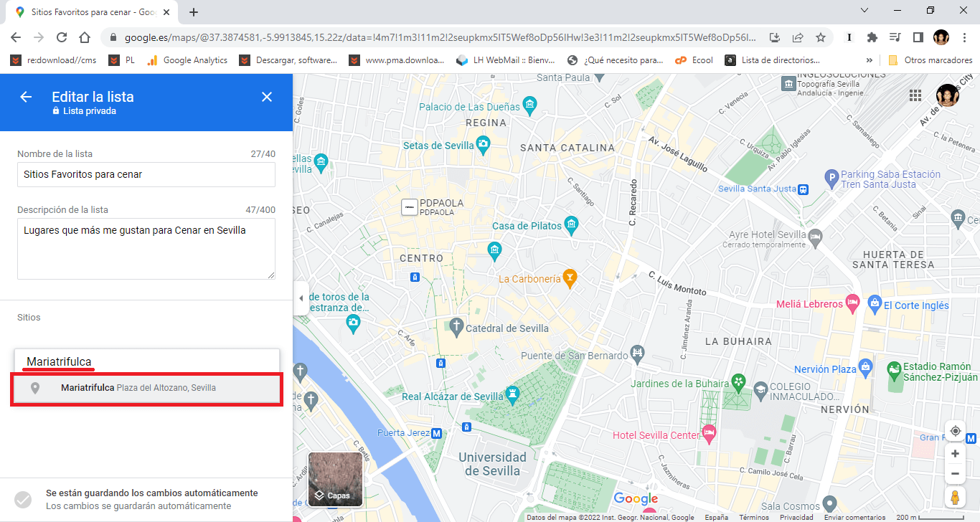This screenshot has width=980, height=522.
Task: Close the Editar la lista panel
Action: [x=267, y=97]
